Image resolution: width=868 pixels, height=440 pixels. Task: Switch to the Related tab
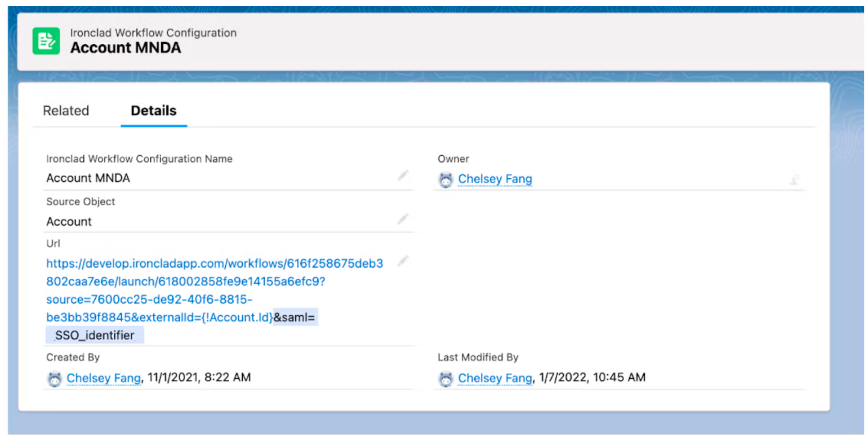66,111
